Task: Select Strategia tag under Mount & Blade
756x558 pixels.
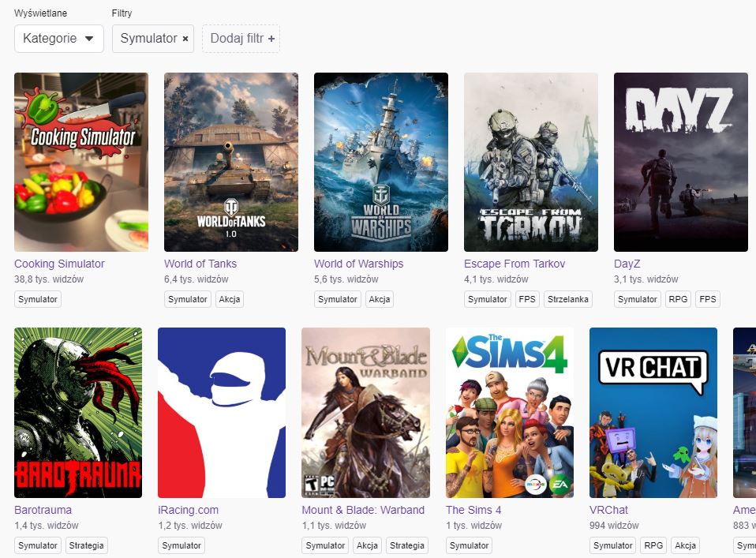Action: coord(407,545)
